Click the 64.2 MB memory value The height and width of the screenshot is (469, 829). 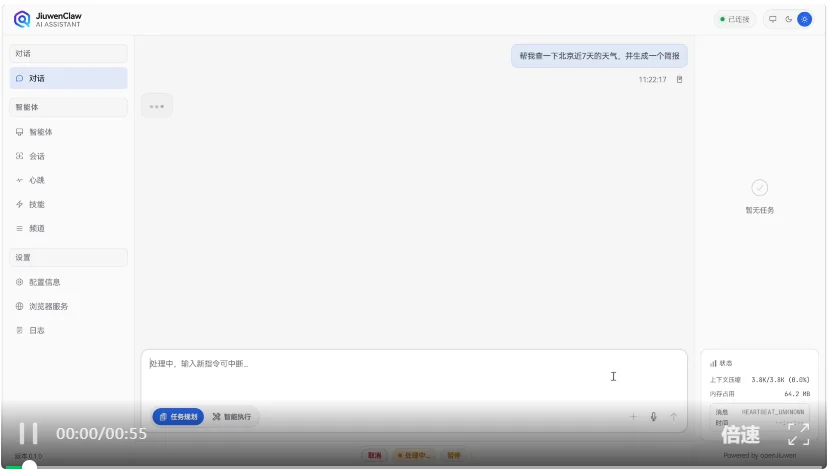point(797,394)
